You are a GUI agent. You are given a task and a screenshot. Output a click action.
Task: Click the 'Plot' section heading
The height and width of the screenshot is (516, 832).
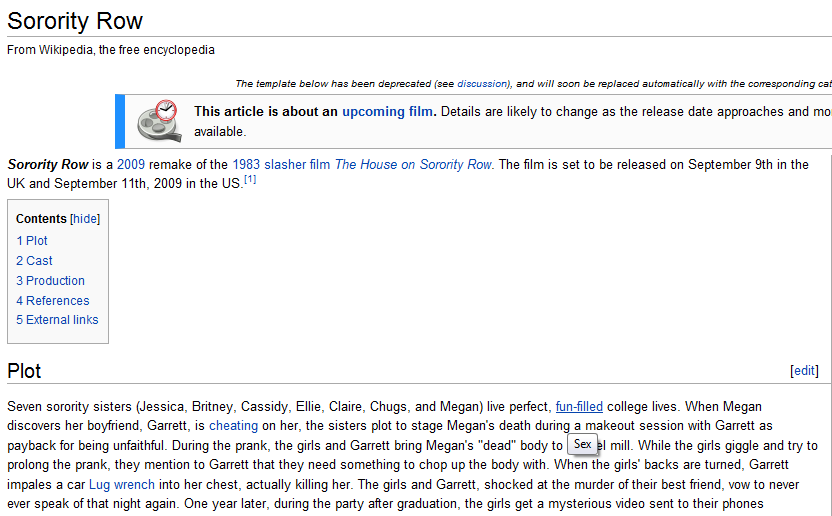24,371
